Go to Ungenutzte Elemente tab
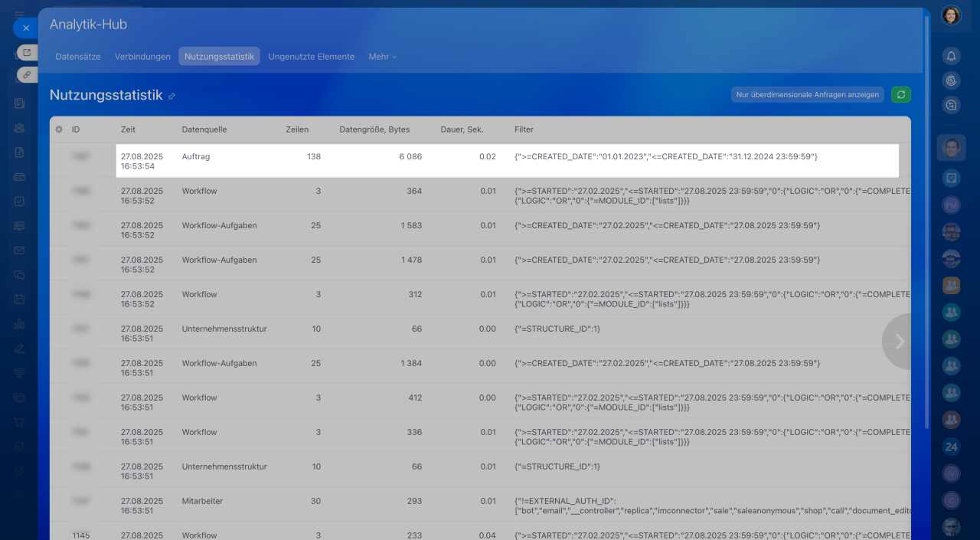This screenshot has width=980, height=540. (x=311, y=57)
